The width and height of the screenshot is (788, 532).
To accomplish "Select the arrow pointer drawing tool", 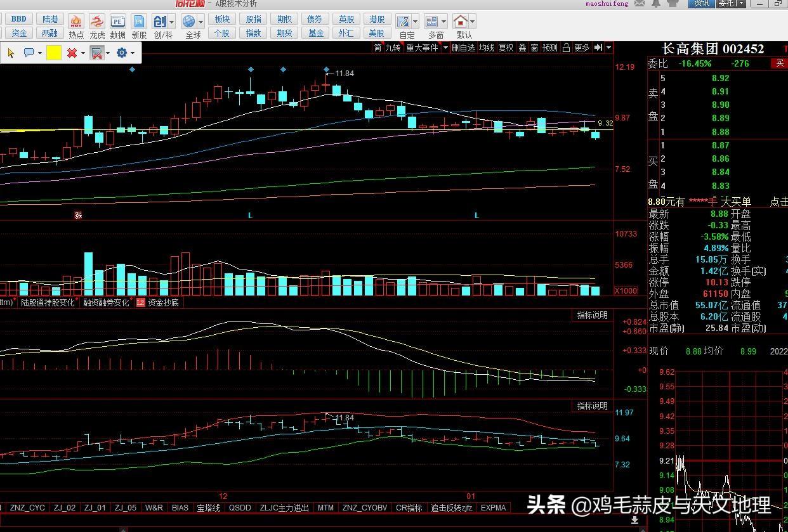I will [x=11, y=53].
